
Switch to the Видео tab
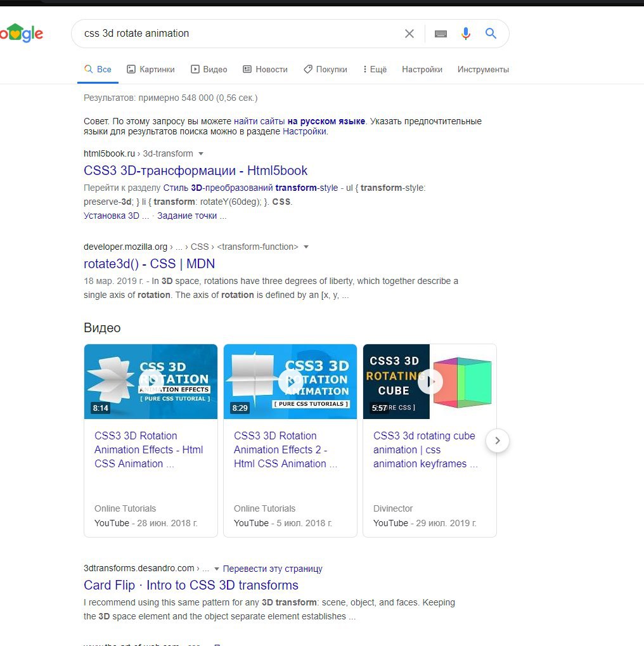209,69
